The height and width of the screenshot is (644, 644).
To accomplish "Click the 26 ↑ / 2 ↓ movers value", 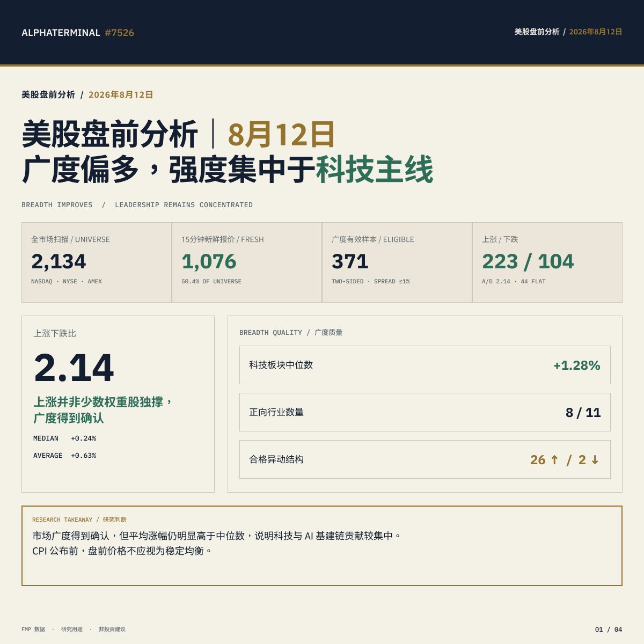I will click(x=565, y=460).
